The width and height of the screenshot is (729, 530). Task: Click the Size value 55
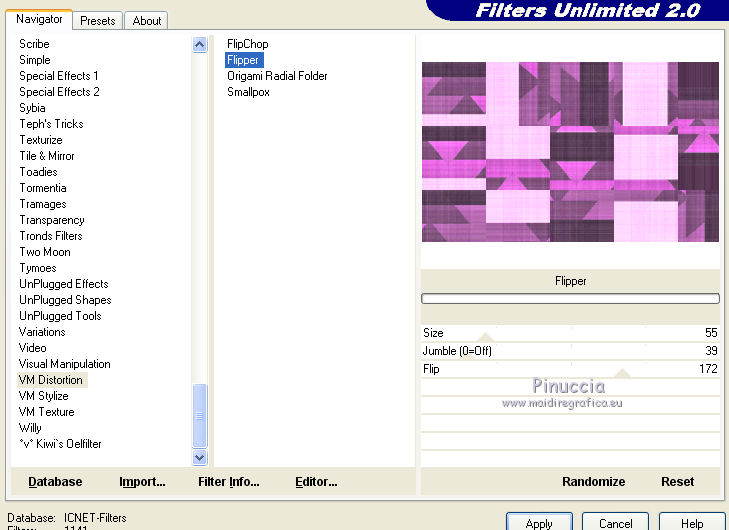pyautogui.click(x=711, y=333)
